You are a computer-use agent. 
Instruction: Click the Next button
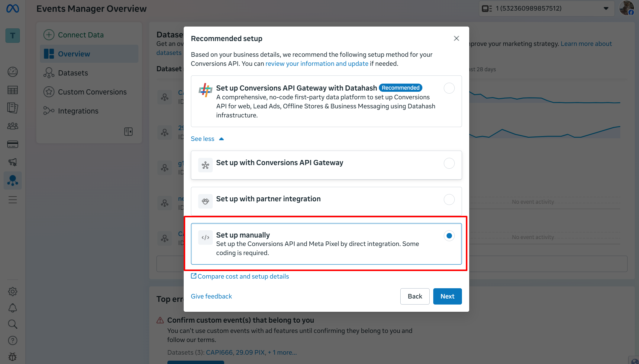pos(447,296)
